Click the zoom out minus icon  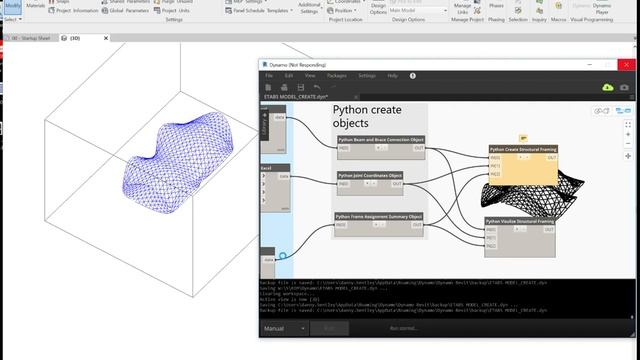tap(628, 144)
